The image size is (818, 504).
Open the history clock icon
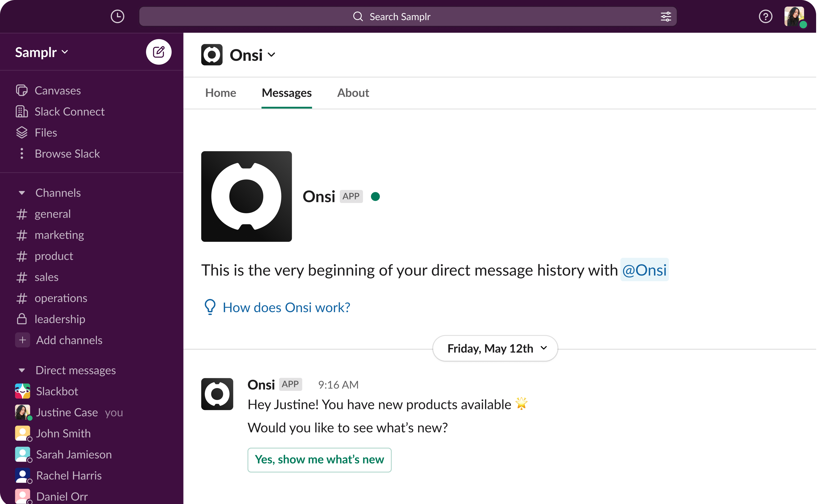point(117,16)
